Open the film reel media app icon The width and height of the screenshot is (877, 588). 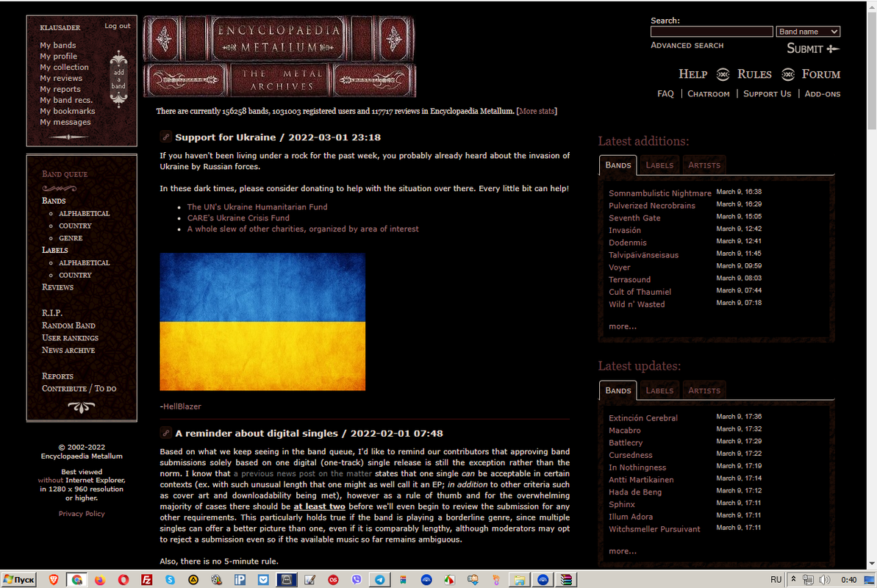(x=216, y=580)
